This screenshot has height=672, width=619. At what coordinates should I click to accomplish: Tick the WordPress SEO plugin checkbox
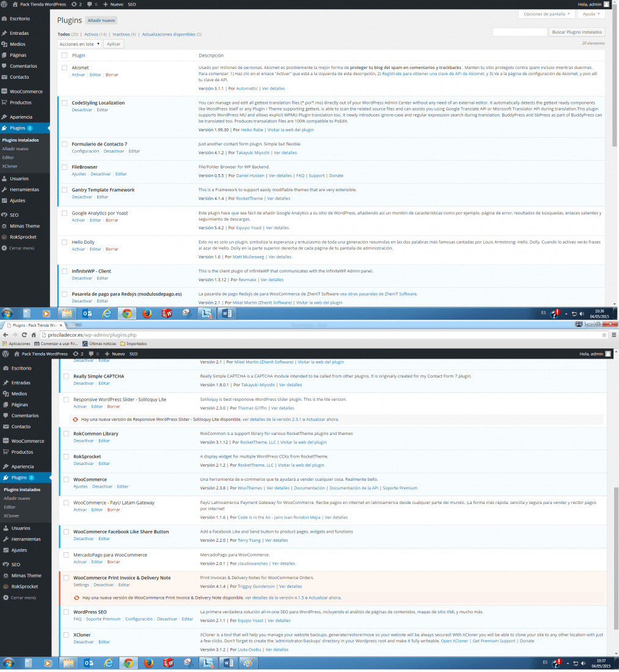pos(66,612)
